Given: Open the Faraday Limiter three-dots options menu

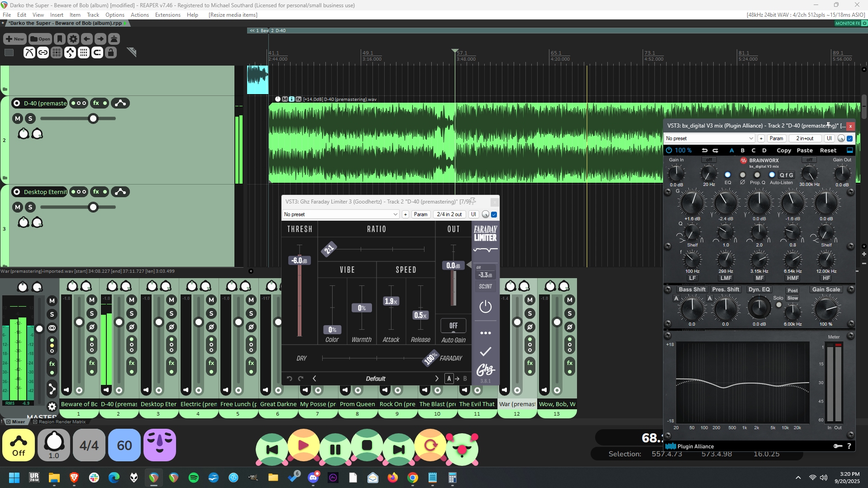Looking at the screenshot, I should [485, 333].
